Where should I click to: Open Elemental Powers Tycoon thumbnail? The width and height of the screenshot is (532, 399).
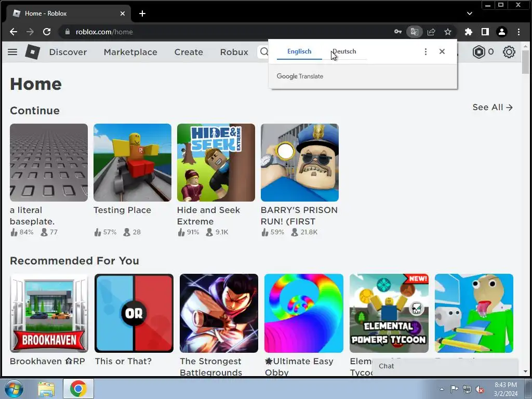[x=389, y=313]
